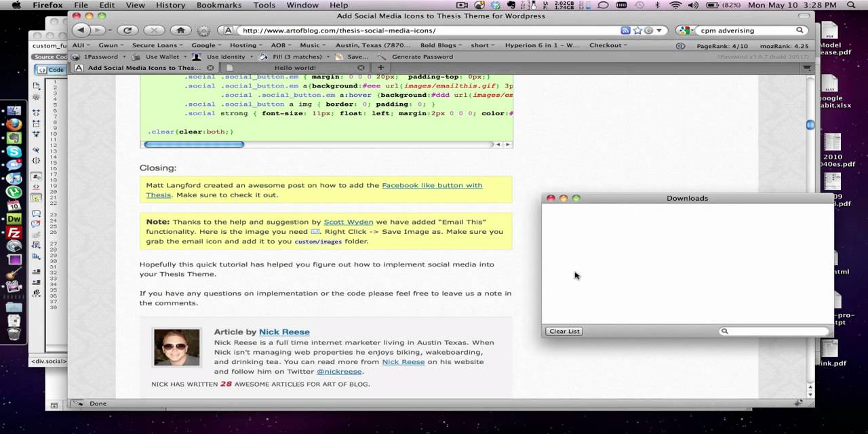The width and height of the screenshot is (868, 434).
Task: Expand the Hosting bookmarks folder
Action: 245,45
